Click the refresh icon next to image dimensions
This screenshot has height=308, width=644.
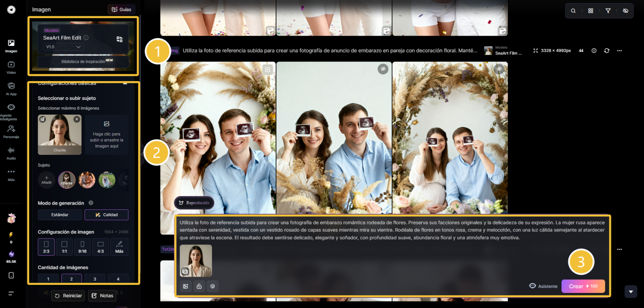click(x=607, y=51)
